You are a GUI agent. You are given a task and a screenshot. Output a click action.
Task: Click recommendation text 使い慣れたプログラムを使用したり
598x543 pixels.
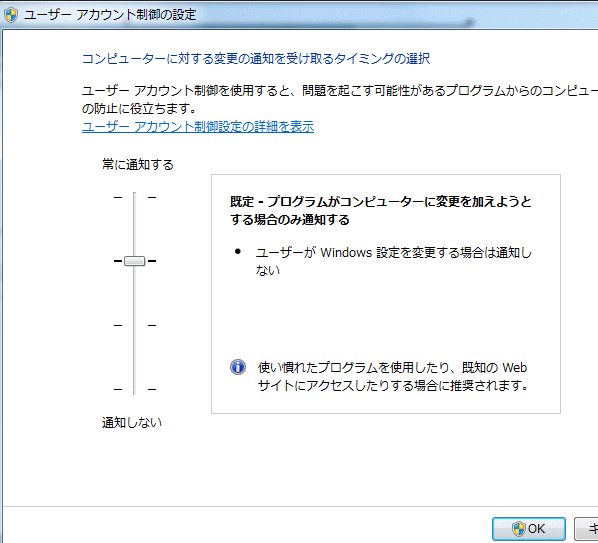point(393,376)
